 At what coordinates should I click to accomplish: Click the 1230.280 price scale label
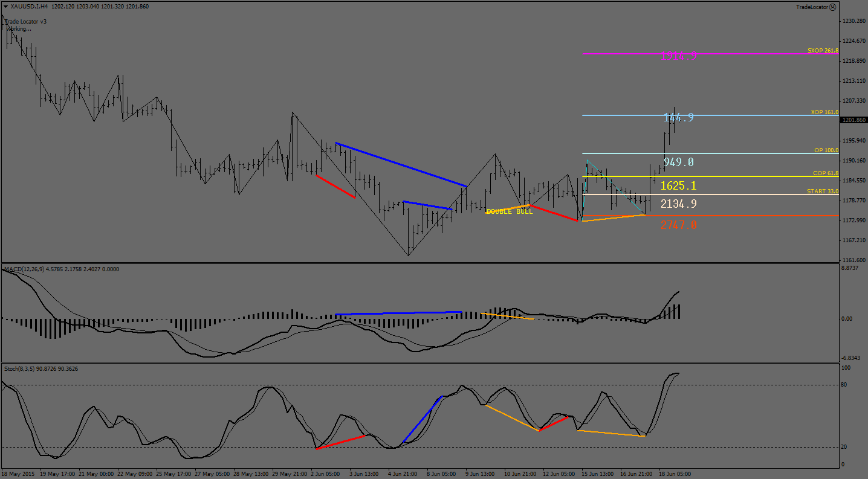point(853,21)
